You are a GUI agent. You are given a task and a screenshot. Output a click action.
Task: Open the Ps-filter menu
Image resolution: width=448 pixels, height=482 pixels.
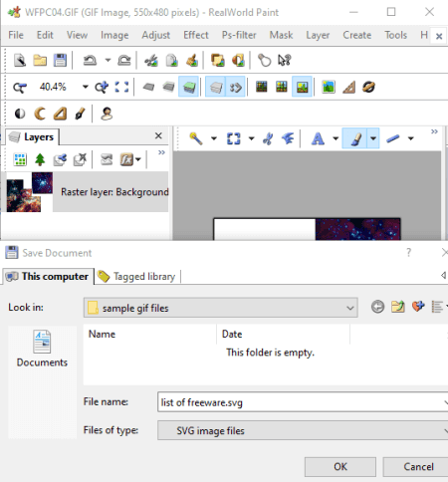point(239,35)
